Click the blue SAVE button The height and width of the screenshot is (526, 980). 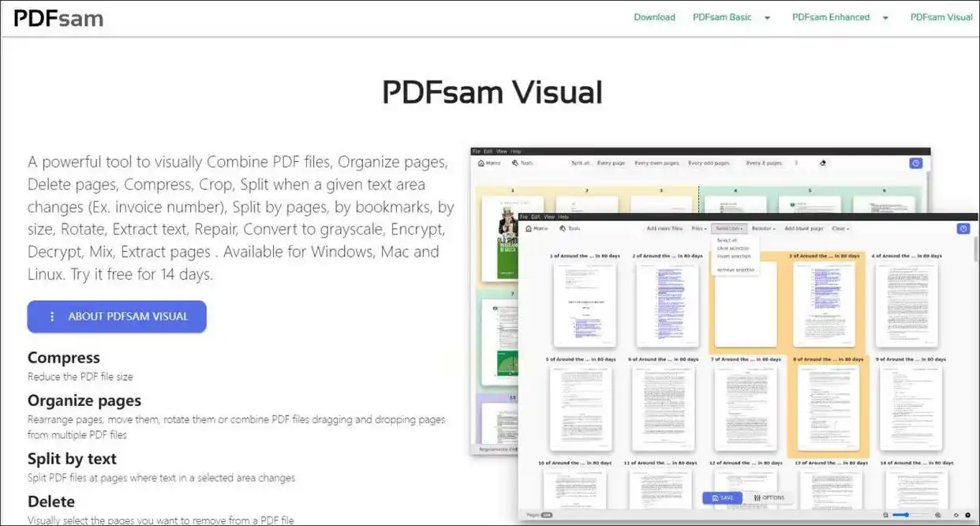coord(722,498)
